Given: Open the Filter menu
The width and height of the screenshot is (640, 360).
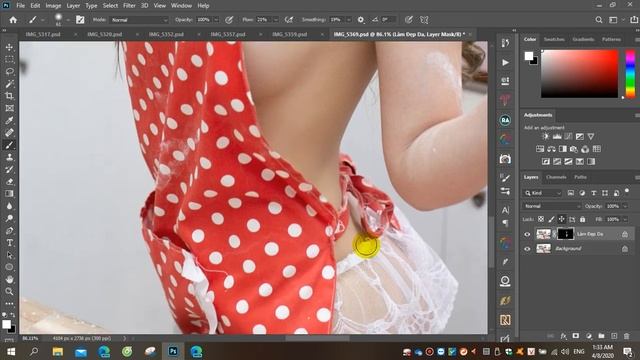Looking at the screenshot, I should (129, 6).
